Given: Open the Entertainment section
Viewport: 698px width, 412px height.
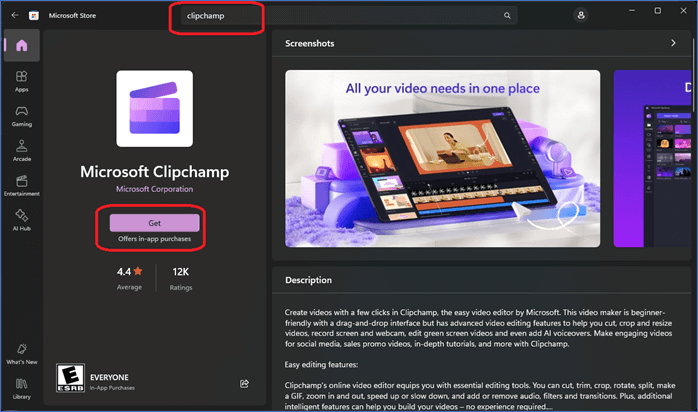Looking at the screenshot, I should click(21, 186).
